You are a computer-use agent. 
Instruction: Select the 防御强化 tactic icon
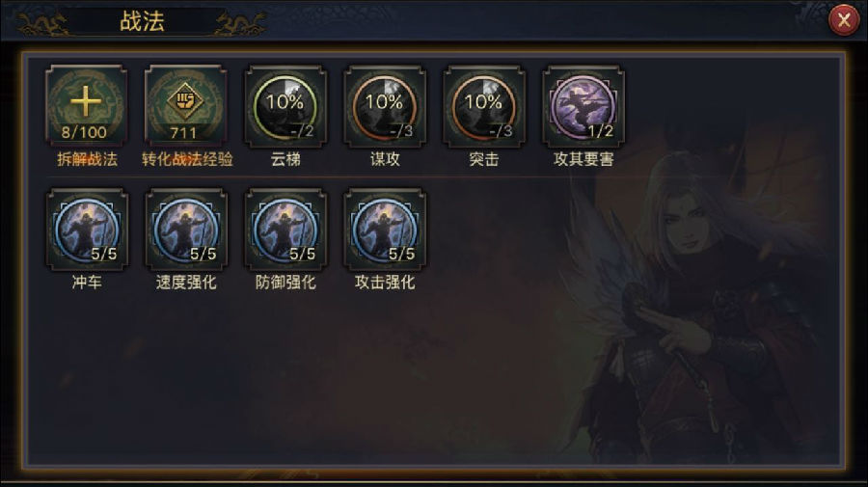pos(285,230)
